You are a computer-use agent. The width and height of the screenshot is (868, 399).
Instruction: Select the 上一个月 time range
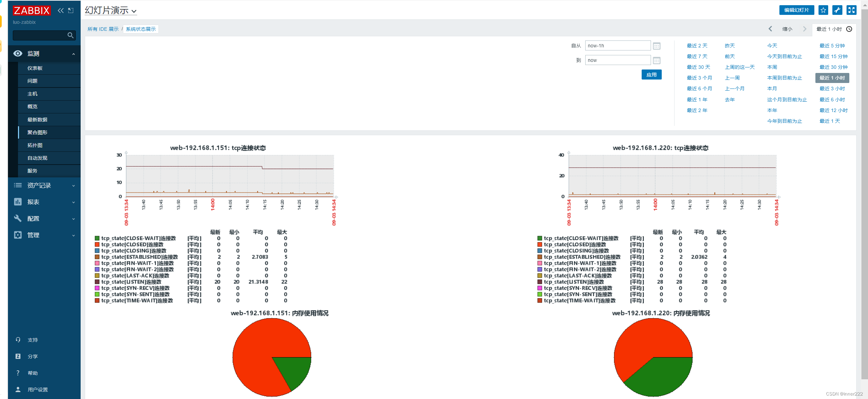[735, 89]
